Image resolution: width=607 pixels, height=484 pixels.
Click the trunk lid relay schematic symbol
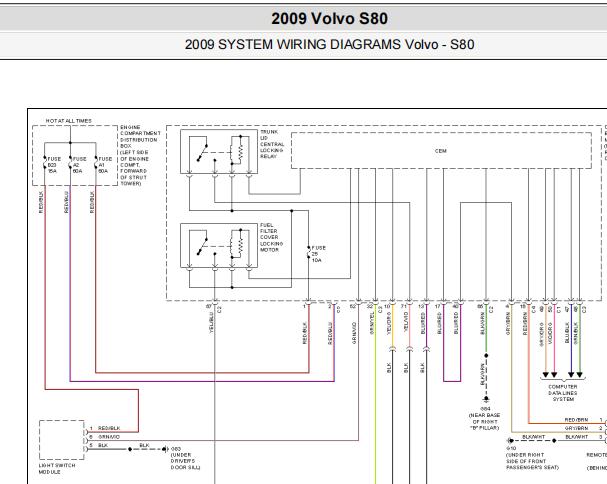[219, 152]
